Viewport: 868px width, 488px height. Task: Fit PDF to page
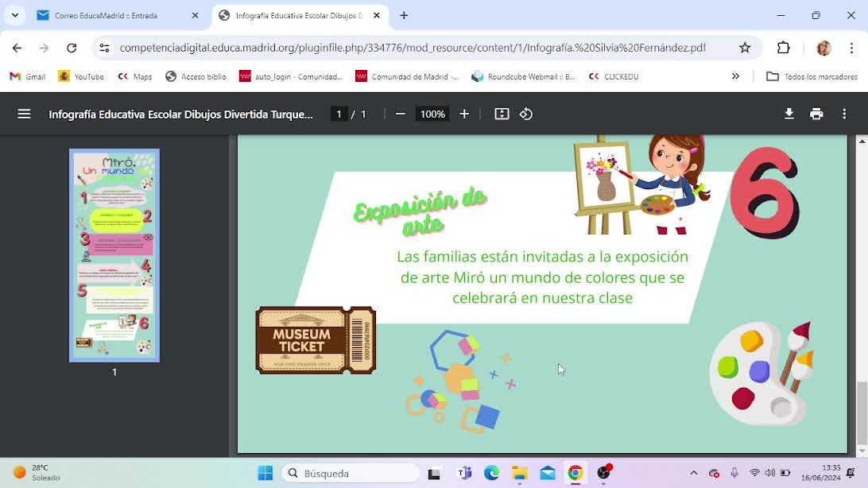502,114
